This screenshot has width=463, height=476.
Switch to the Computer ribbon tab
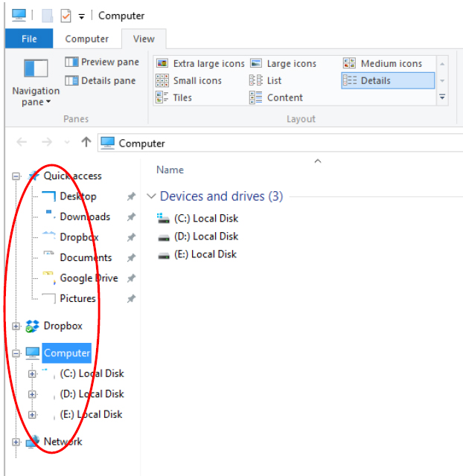coord(86,39)
